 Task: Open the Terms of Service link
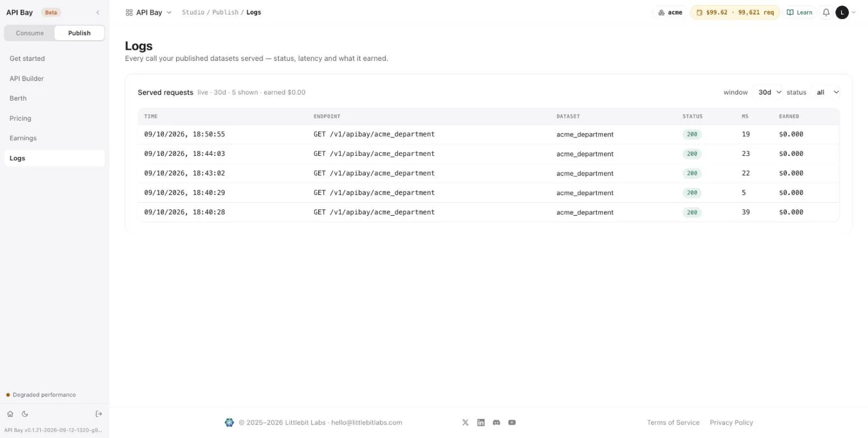point(673,422)
